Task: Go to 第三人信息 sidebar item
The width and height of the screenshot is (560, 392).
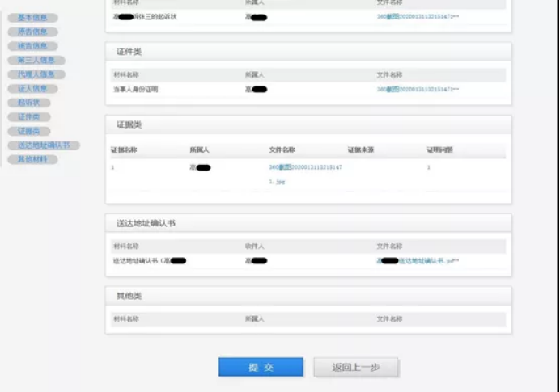Action: pos(36,61)
